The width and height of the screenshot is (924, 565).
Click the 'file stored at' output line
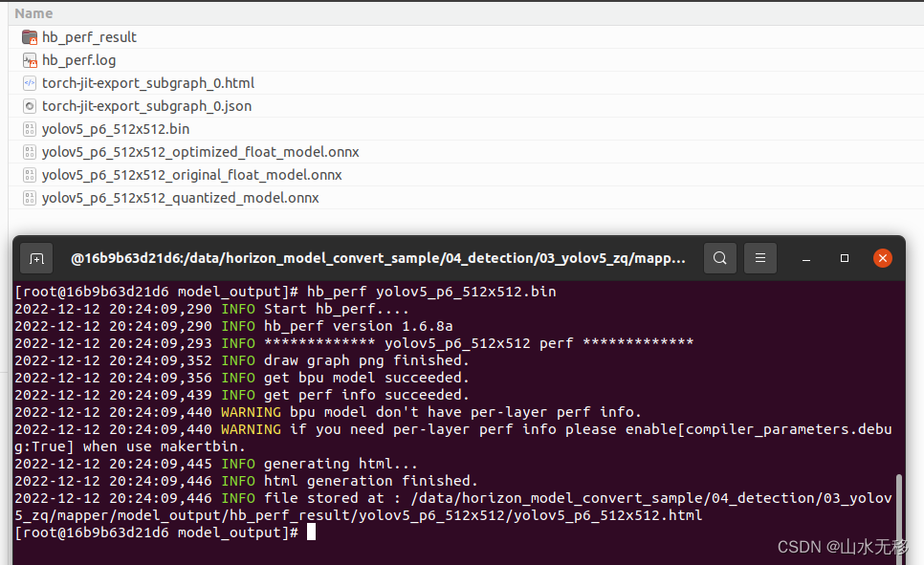point(453,508)
